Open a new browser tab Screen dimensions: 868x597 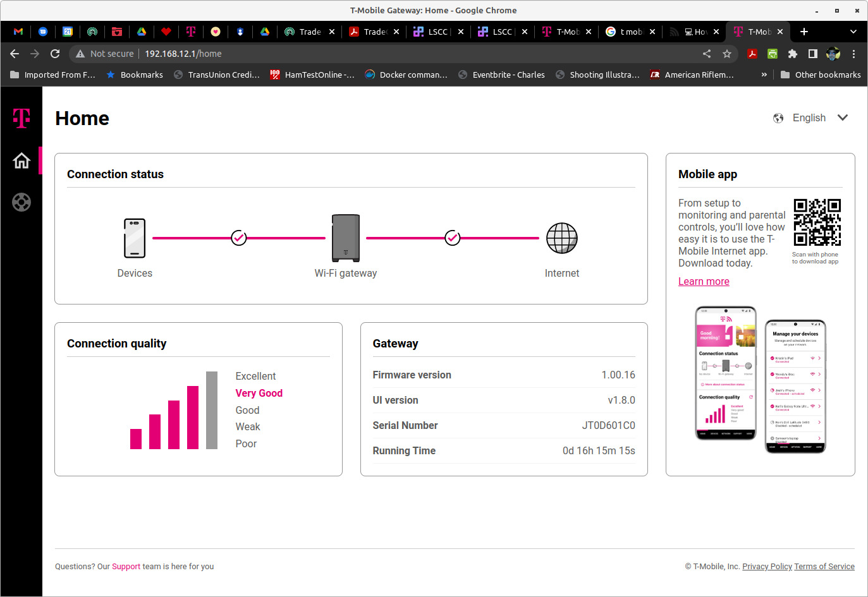804,32
